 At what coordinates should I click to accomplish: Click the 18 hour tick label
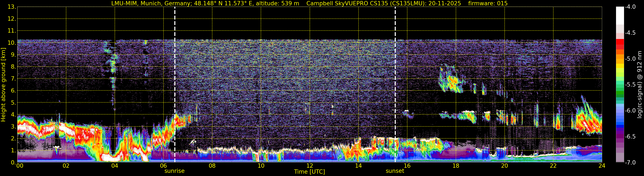point(456,166)
